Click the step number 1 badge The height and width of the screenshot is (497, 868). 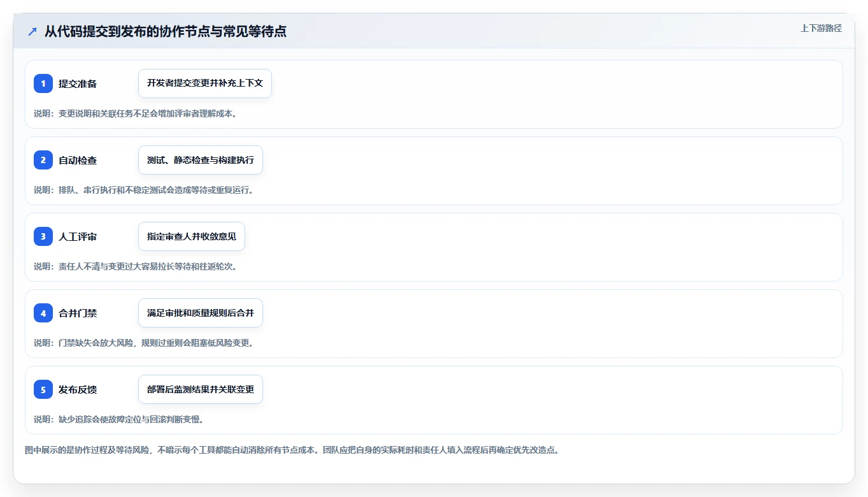point(43,83)
